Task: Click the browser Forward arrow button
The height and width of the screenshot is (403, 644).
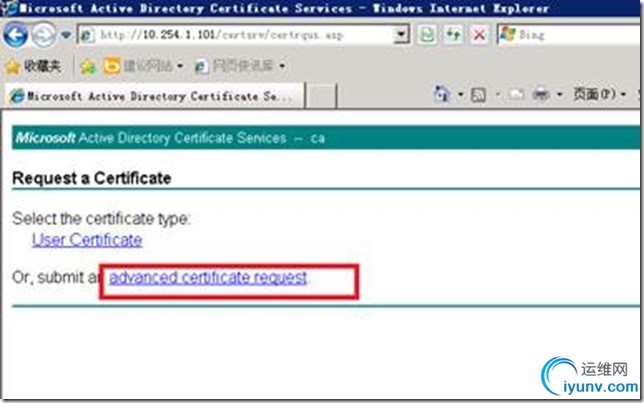Action: [x=44, y=35]
